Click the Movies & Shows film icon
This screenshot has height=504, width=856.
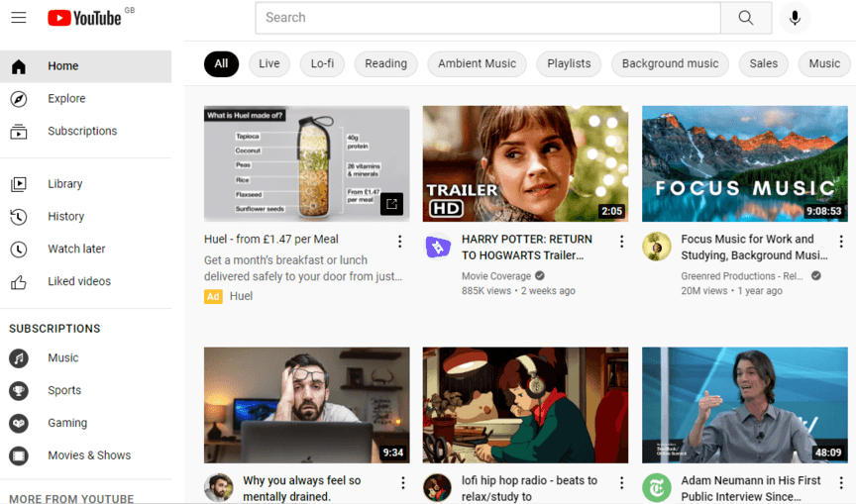(x=19, y=455)
